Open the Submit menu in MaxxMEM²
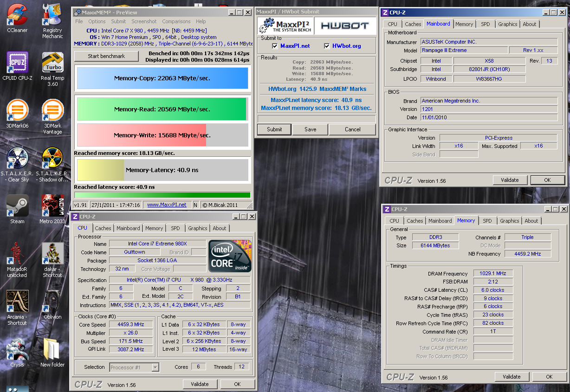The image size is (570, 392). pos(118,21)
